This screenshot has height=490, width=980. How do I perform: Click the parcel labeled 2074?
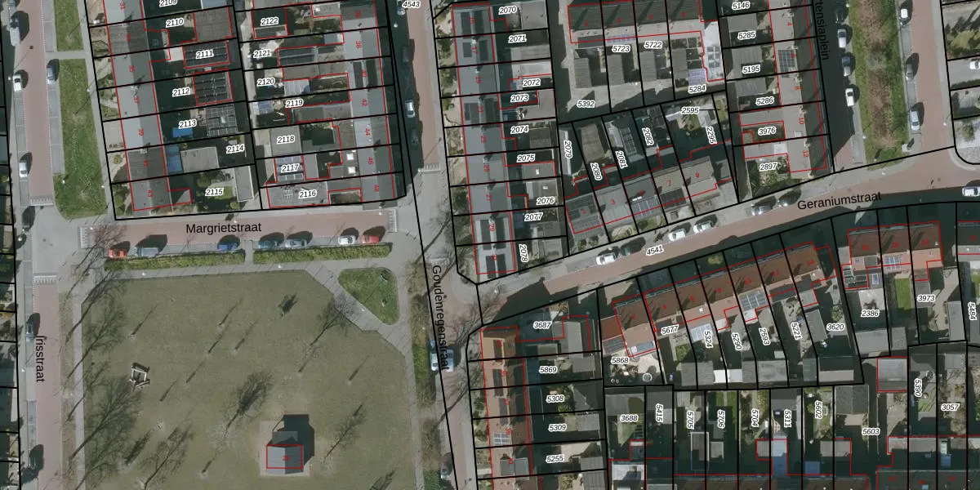(519, 130)
